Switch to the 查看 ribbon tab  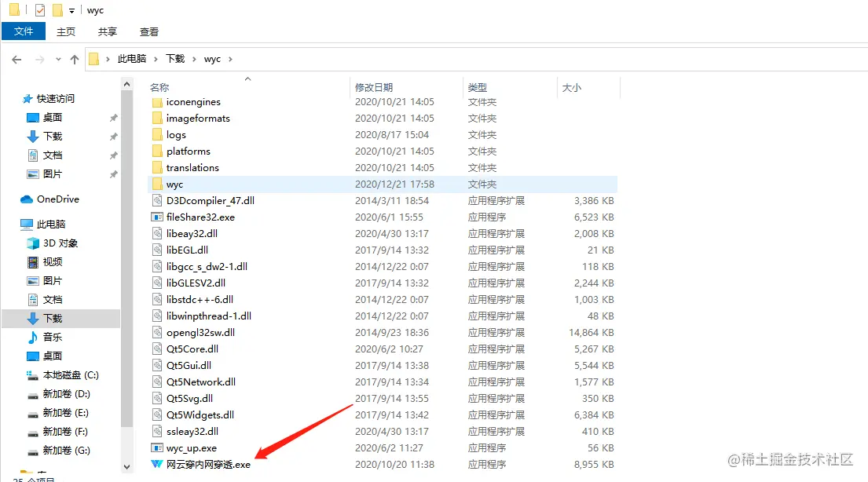148,31
